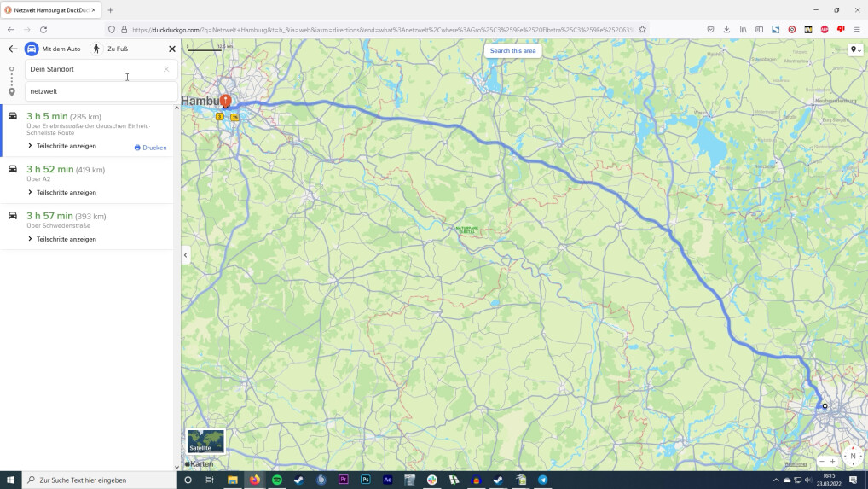Expand Teilschritte anzeigen for the 3 h 57 min route
This screenshot has height=489, width=868.
pyautogui.click(x=62, y=239)
